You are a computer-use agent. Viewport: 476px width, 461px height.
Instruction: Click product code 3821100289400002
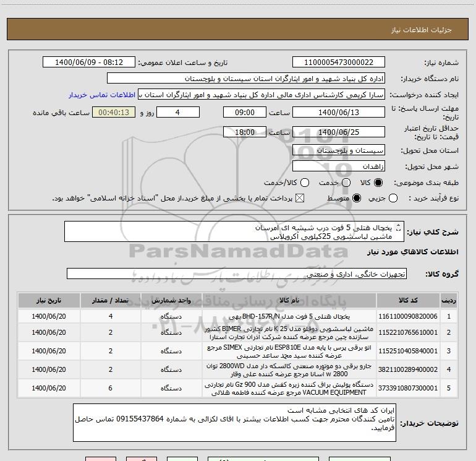coord(408,369)
